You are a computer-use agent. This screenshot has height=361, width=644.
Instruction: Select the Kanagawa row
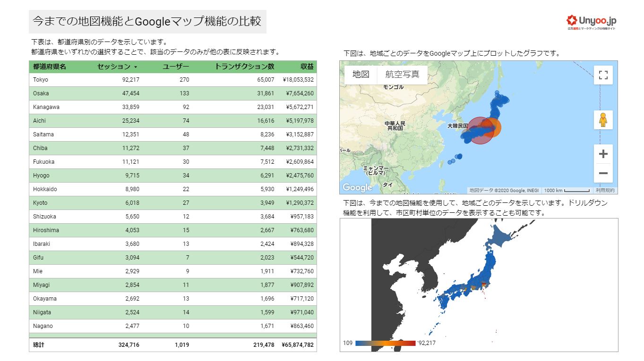coord(173,107)
